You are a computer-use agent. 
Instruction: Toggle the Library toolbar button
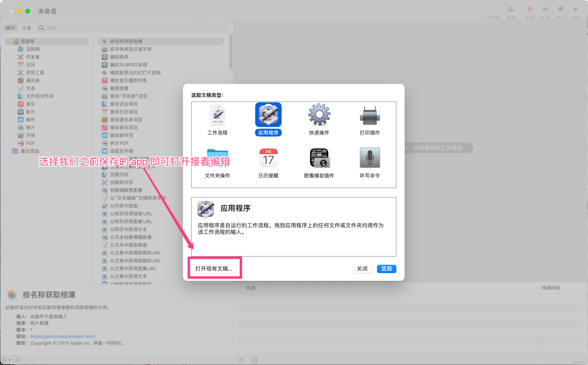click(493, 9)
